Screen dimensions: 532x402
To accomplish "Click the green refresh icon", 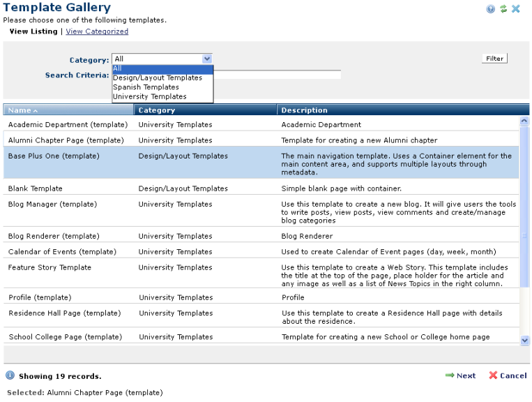I will [503, 9].
